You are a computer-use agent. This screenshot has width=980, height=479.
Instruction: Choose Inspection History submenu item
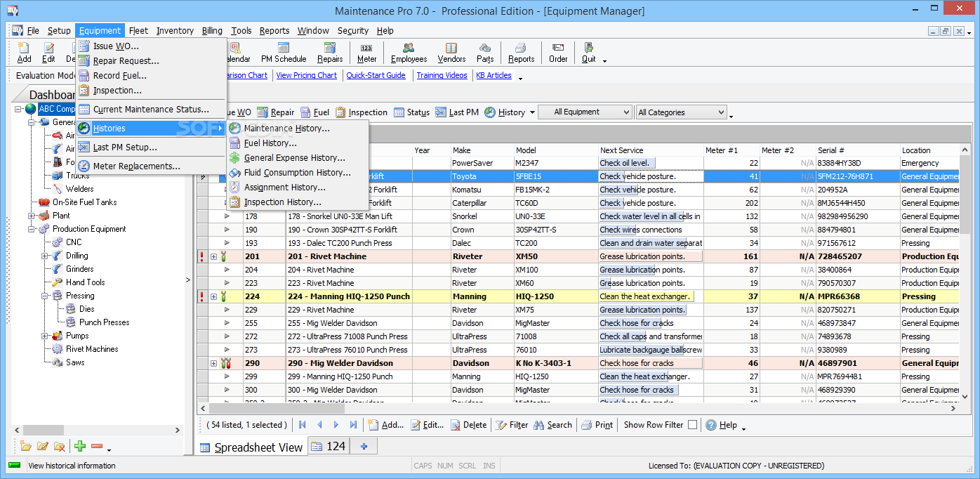282,202
